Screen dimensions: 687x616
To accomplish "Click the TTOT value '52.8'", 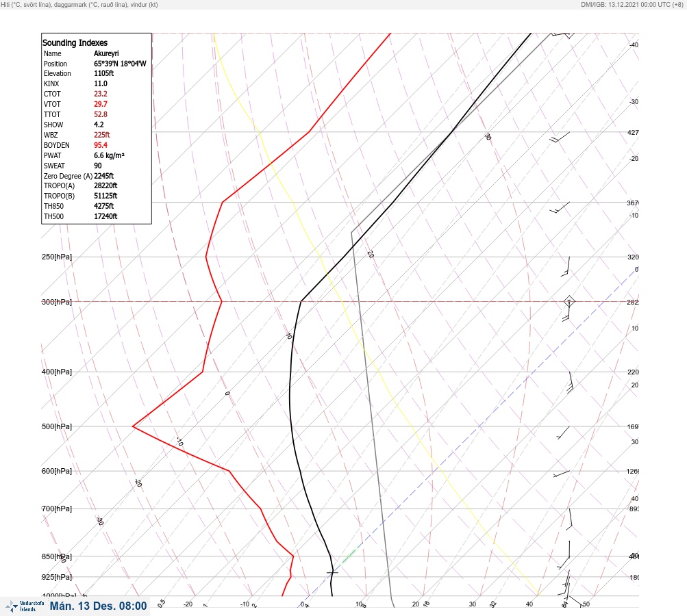I will 101,114.
